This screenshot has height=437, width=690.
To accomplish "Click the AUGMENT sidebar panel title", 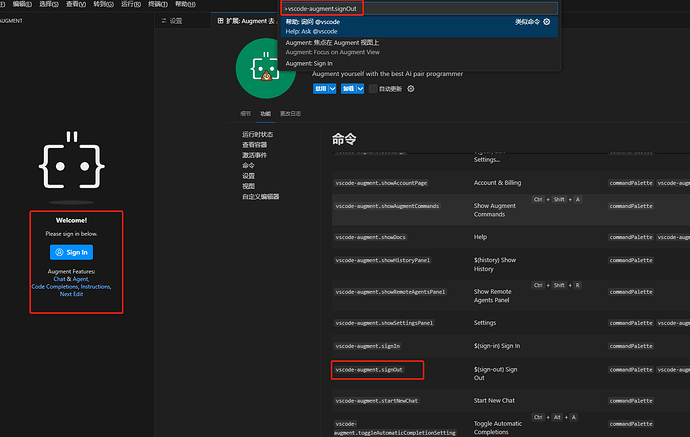I will (11, 21).
